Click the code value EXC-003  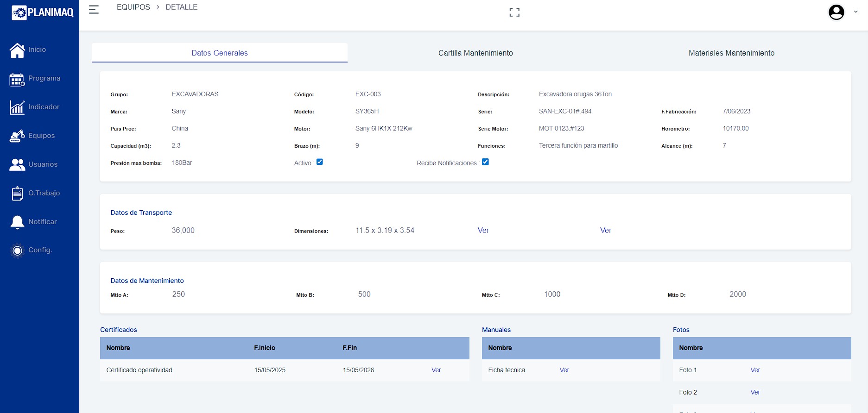[x=368, y=94]
